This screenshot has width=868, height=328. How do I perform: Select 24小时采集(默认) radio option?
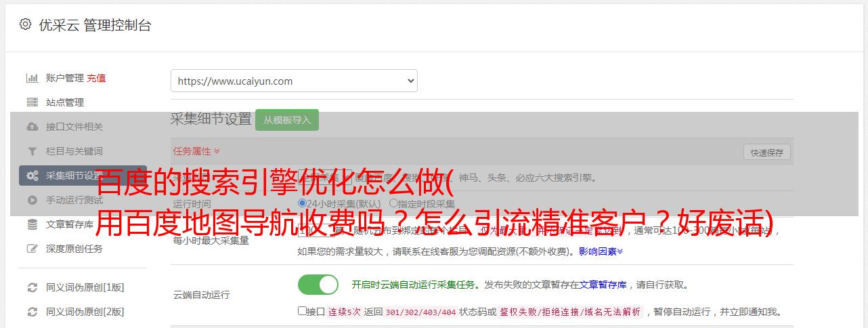(302, 203)
